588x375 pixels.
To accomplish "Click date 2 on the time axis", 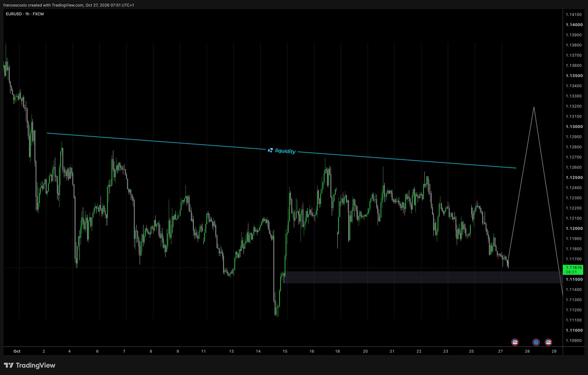I will tap(44, 351).
